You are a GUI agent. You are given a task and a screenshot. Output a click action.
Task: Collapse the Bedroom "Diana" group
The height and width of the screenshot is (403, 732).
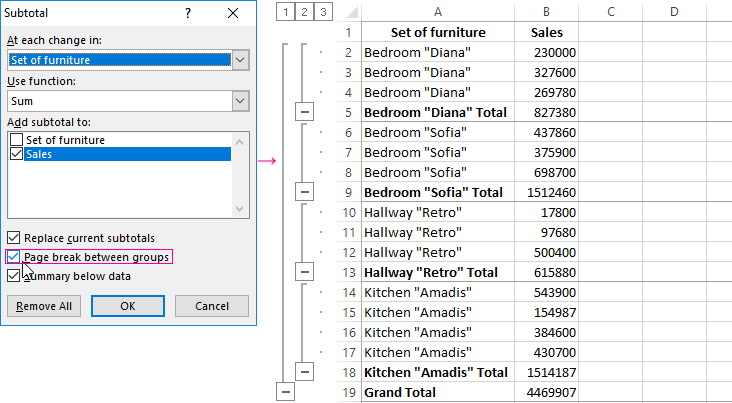click(x=305, y=112)
